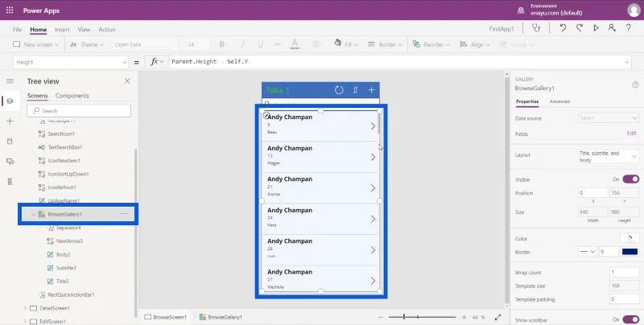
Task: Open the environment selector icon
Action: tap(521, 10)
